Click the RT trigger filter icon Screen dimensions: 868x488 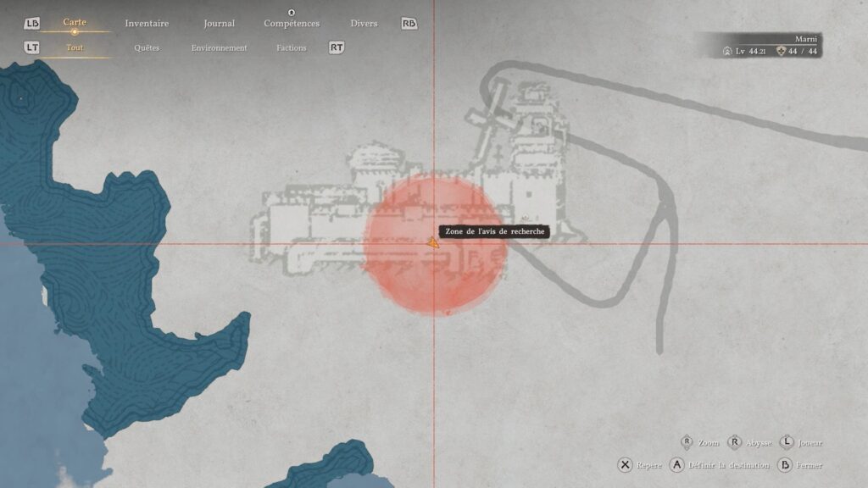pos(337,47)
